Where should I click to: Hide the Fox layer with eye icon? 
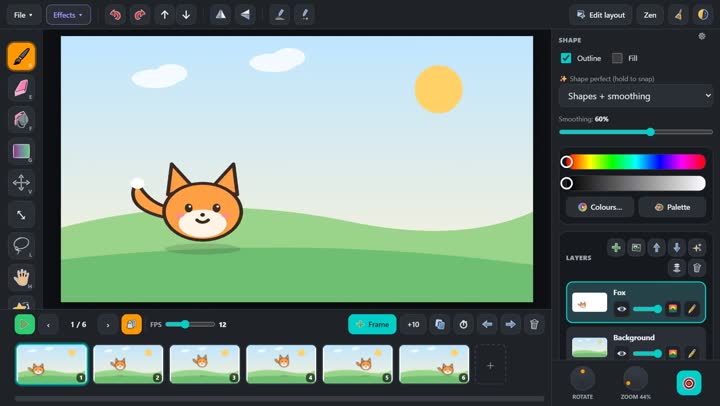[x=622, y=309]
